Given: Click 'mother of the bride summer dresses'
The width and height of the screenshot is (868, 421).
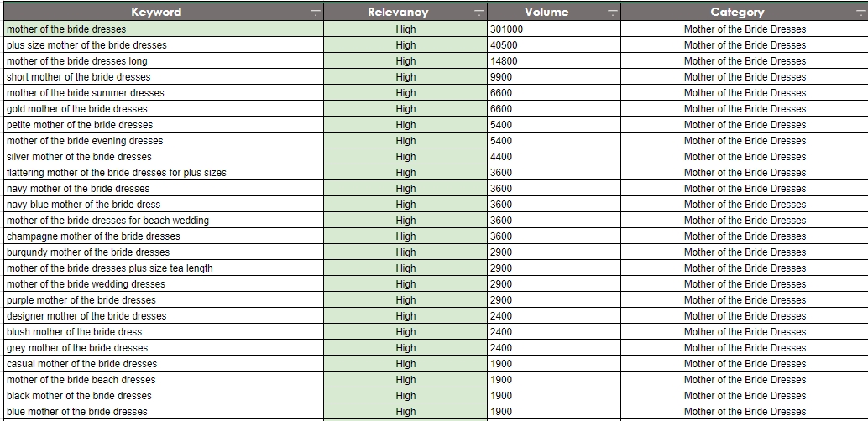Looking at the screenshot, I should 164,93.
